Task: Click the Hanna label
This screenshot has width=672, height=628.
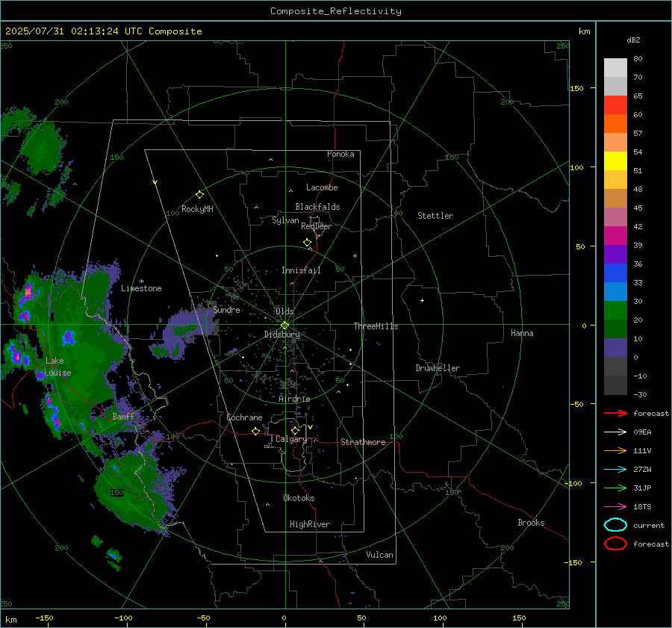Action: pyautogui.click(x=522, y=333)
